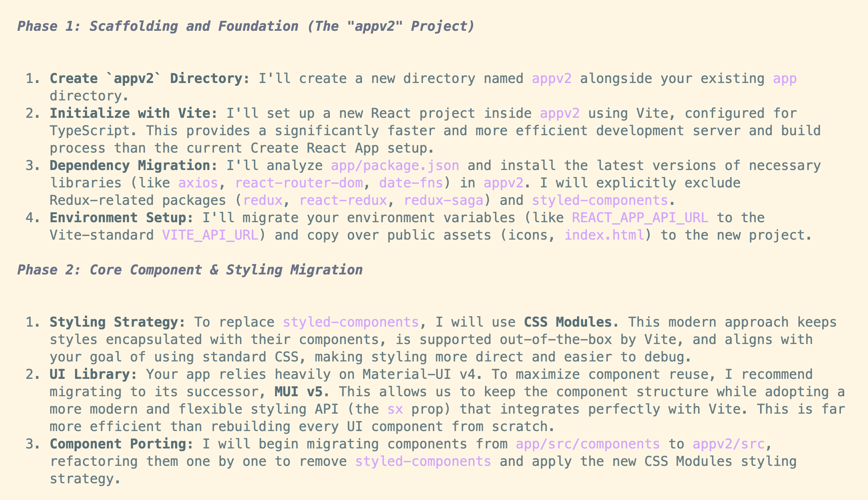
Task: Click the app/src/components path
Action: pyautogui.click(x=588, y=444)
